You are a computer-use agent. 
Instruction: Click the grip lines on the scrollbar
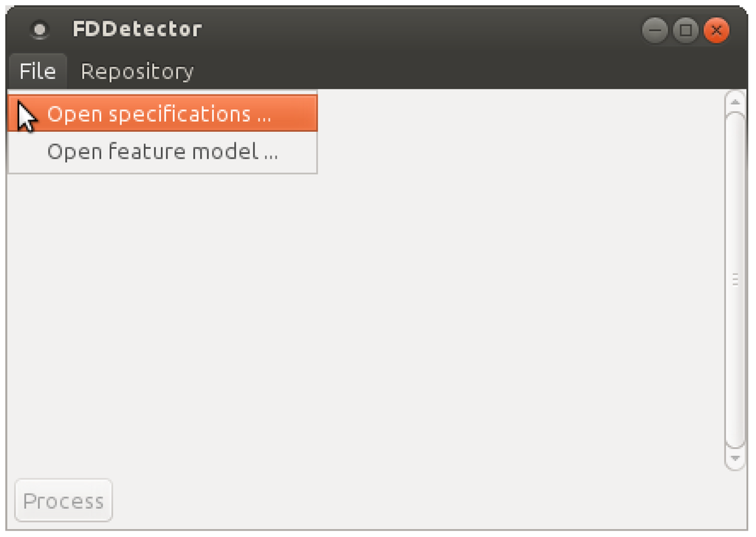pos(735,280)
